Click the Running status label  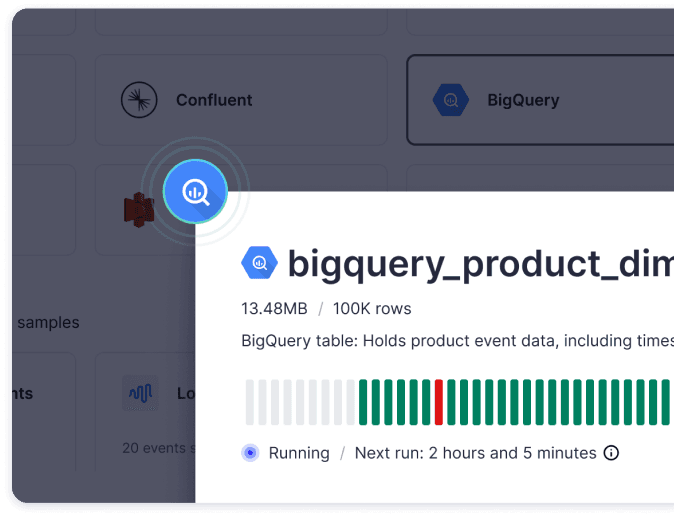coord(299,453)
